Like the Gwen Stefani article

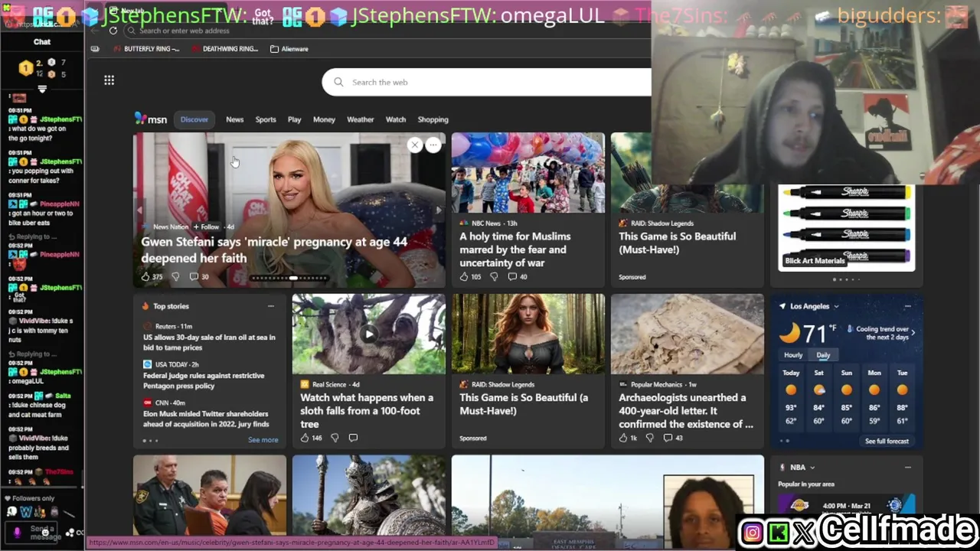coord(145,276)
